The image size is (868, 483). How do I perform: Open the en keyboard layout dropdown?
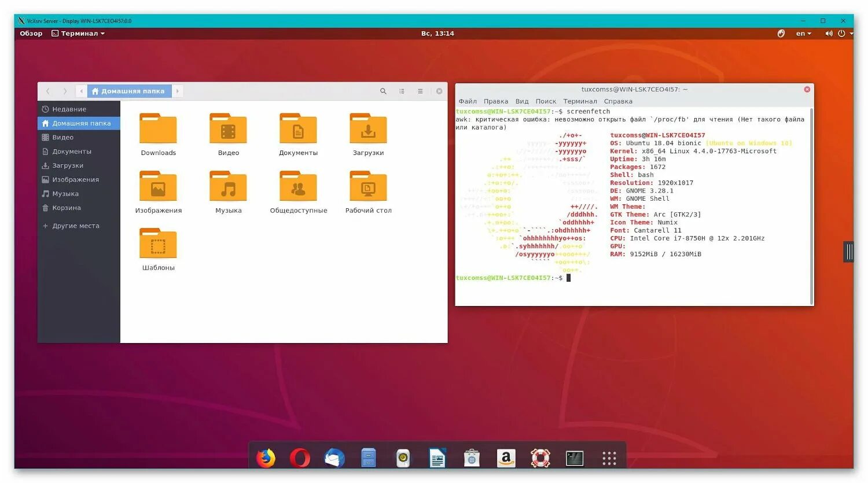803,34
